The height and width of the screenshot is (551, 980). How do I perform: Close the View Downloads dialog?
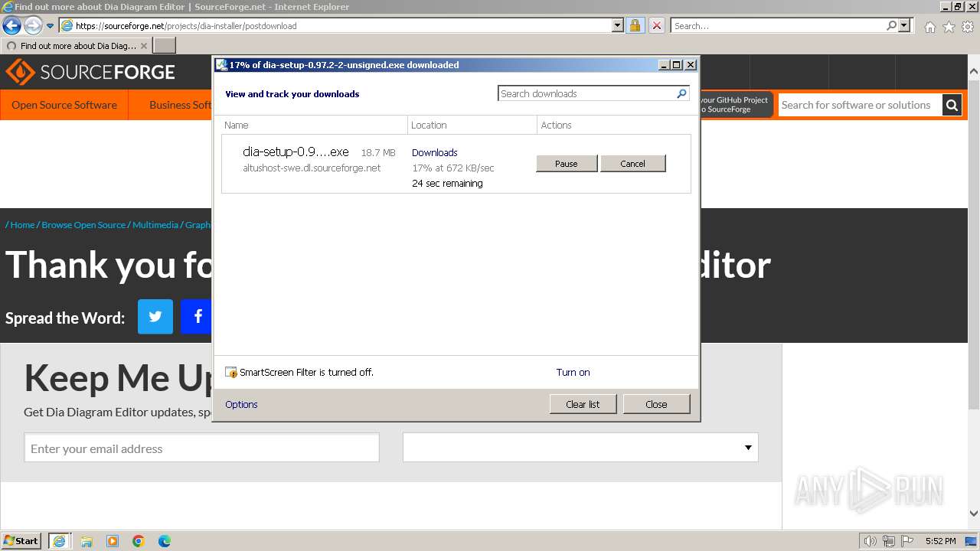[x=656, y=404]
